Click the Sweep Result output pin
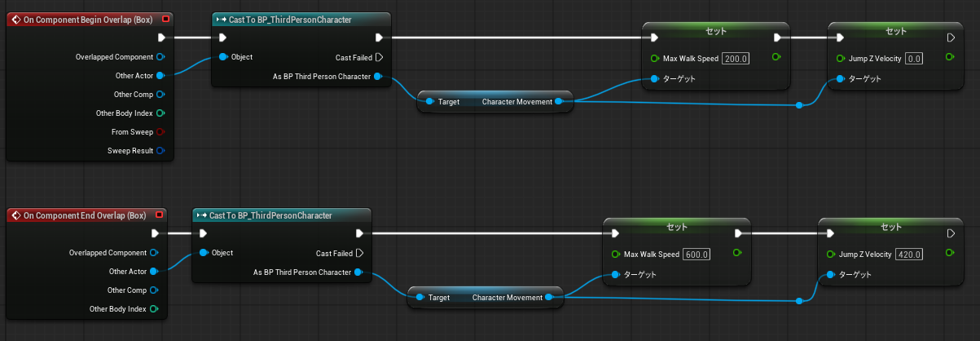The image size is (980, 341). pos(160,150)
